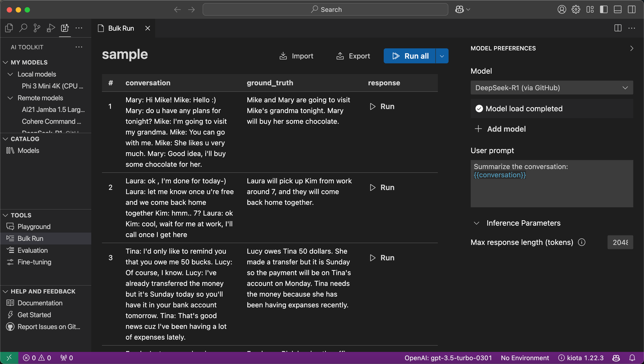Select the Bulk Run editor tab
The height and width of the screenshot is (364, 644).
(x=121, y=28)
